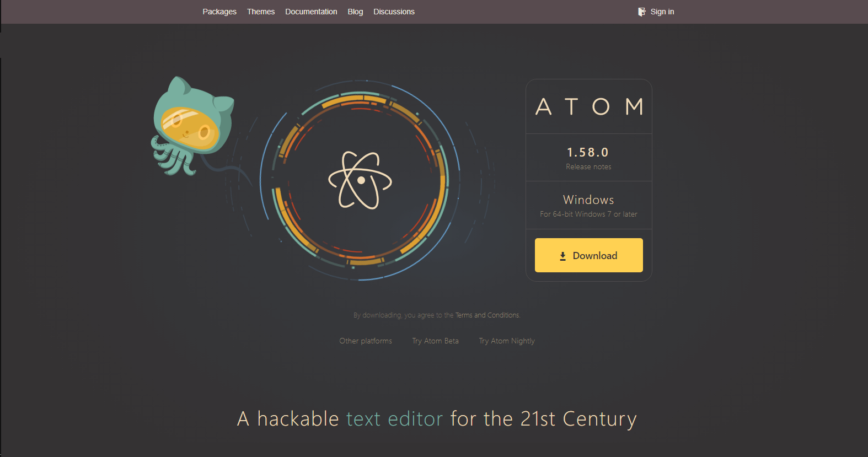
Task: View Other platforms downloads
Action: coord(366,341)
